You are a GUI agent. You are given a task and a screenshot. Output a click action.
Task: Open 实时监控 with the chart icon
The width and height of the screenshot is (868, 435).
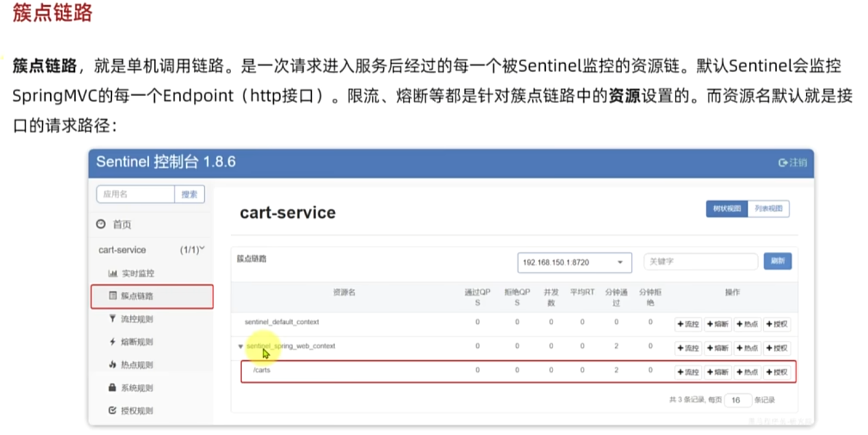point(131,274)
